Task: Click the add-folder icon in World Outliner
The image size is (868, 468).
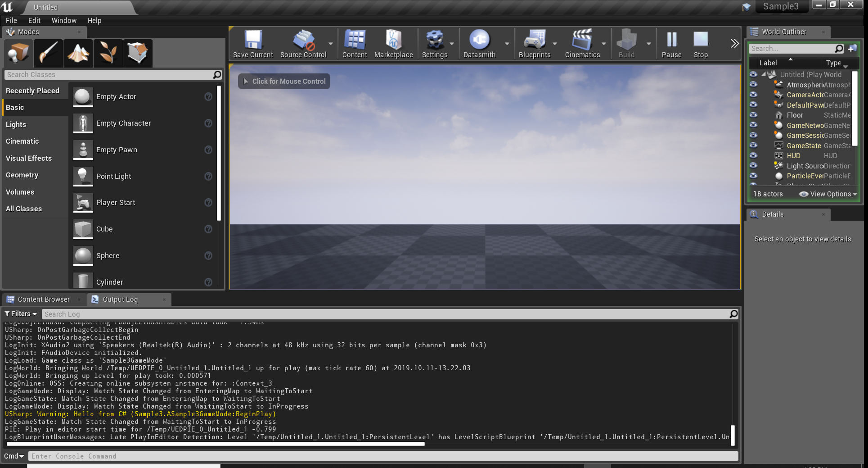Action: coord(853,48)
